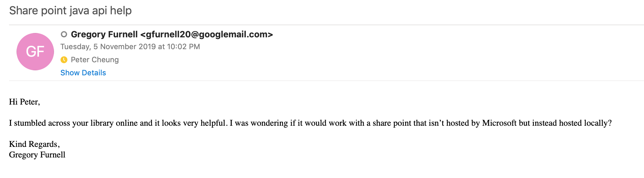The image size is (644, 178).
Task: Place cursor on the word Microsoft
Action: coord(499,123)
